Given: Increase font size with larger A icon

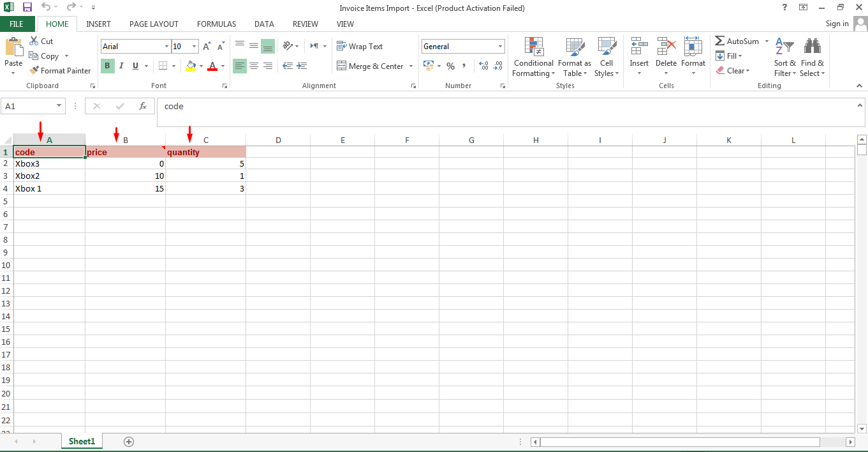Looking at the screenshot, I should 207,47.
